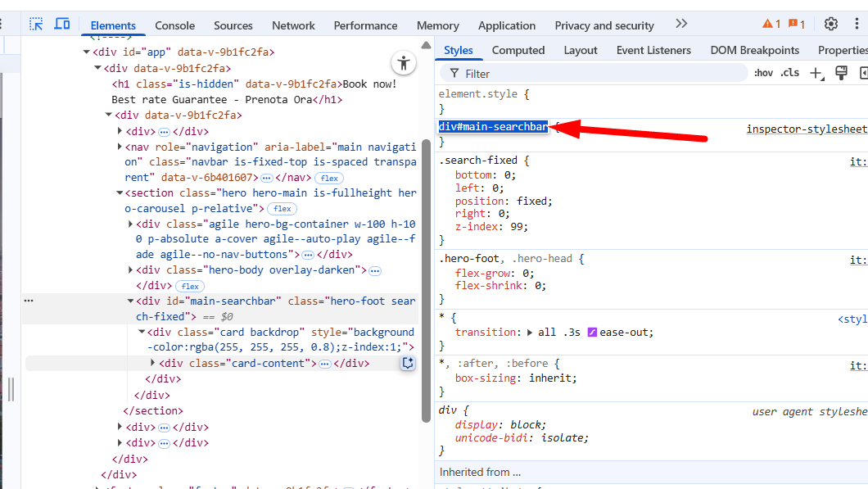Open the Network panel

coord(293,25)
